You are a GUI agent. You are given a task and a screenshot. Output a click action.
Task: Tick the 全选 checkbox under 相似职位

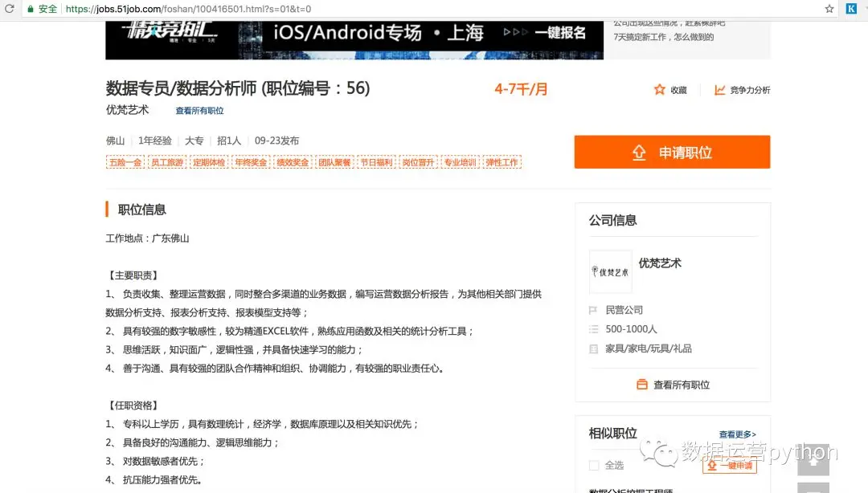coord(594,466)
